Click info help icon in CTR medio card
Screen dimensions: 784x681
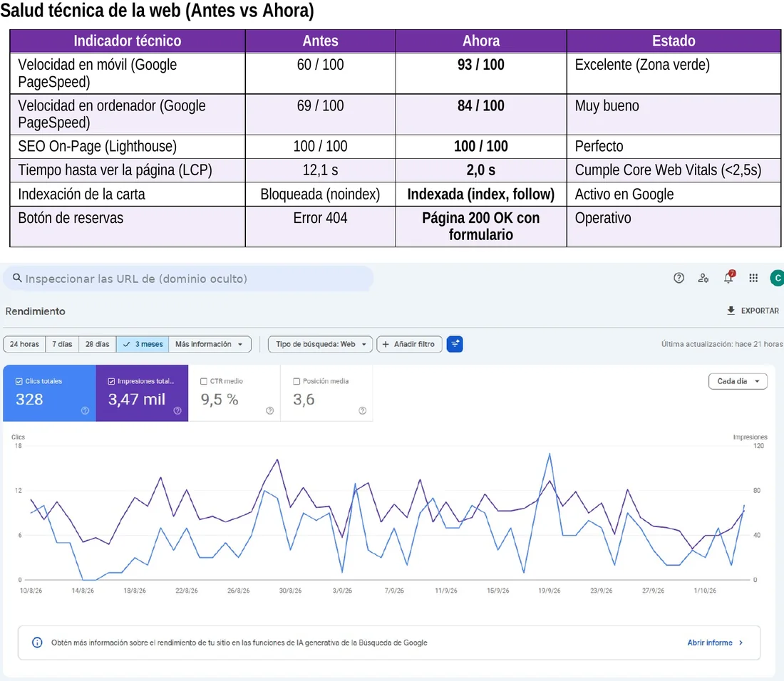pyautogui.click(x=270, y=410)
